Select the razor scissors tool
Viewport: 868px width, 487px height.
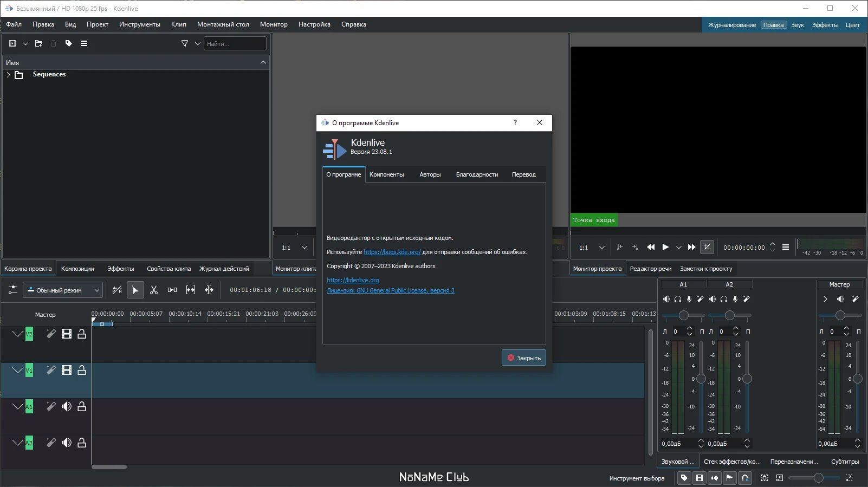[x=154, y=290]
